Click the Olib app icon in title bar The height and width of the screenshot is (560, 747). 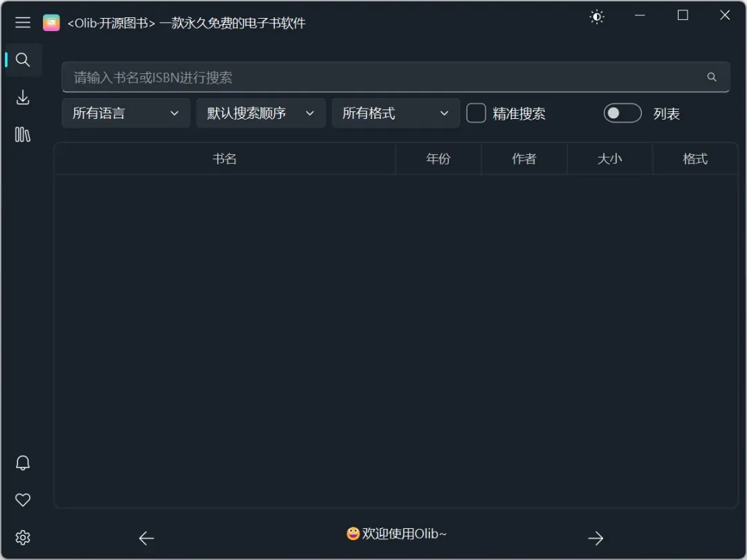[50, 21]
